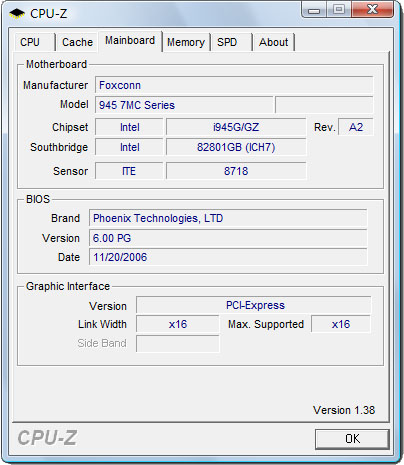Click the 11/20/2006 BIOS date field
The width and height of the screenshot is (404, 465).
228,257
